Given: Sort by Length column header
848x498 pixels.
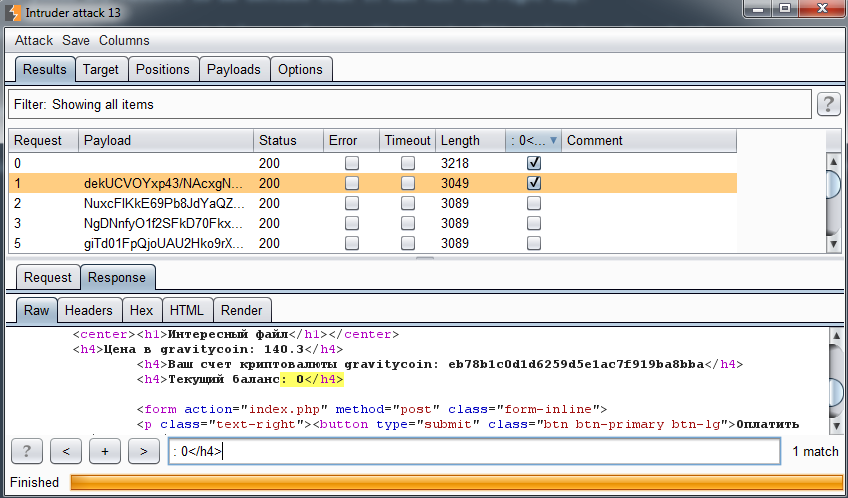Looking at the screenshot, I should click(x=470, y=141).
